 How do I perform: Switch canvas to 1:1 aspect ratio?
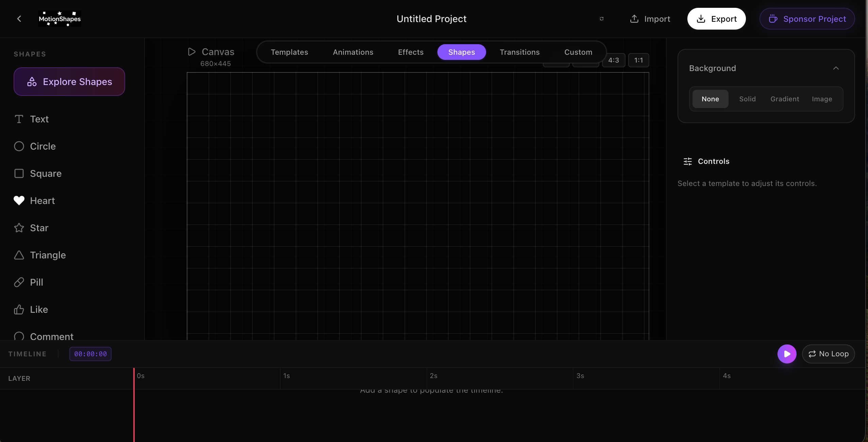(638, 60)
